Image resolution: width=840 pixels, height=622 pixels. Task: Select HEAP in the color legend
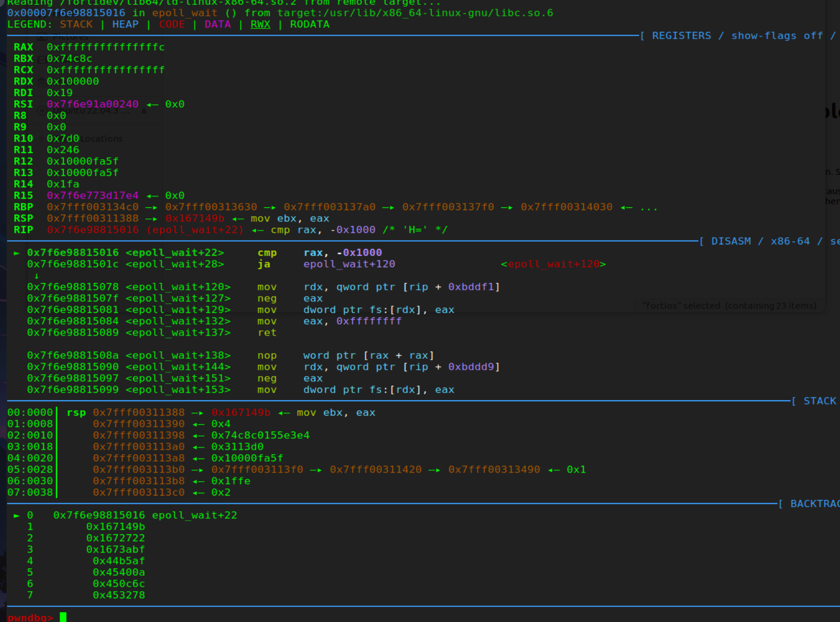pos(125,25)
